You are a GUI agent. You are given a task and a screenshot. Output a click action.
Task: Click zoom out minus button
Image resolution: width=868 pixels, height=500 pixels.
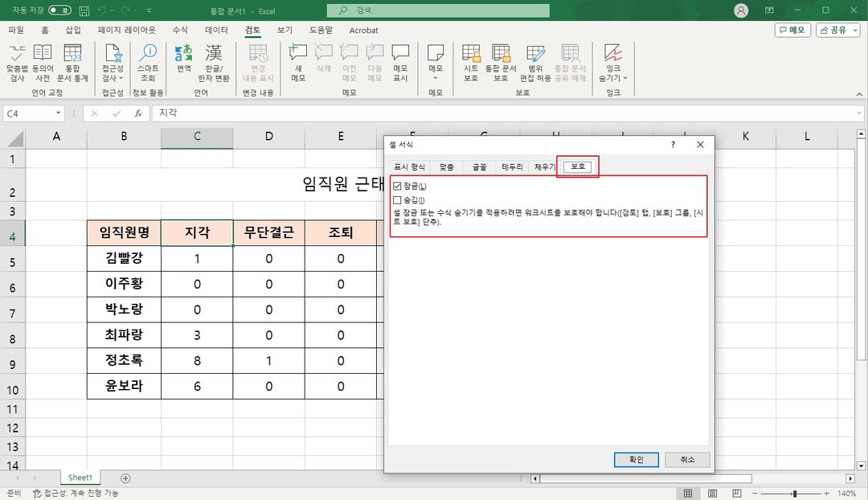(755, 493)
